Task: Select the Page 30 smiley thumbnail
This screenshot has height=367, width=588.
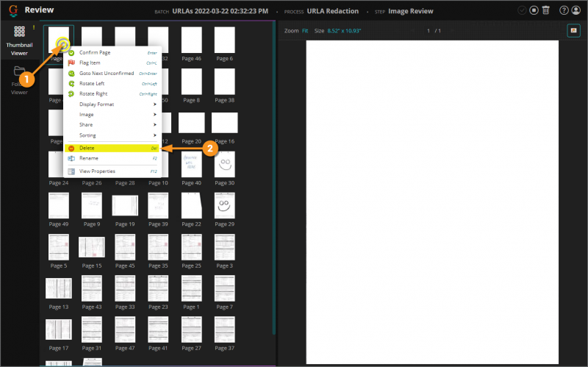Action: [224, 164]
